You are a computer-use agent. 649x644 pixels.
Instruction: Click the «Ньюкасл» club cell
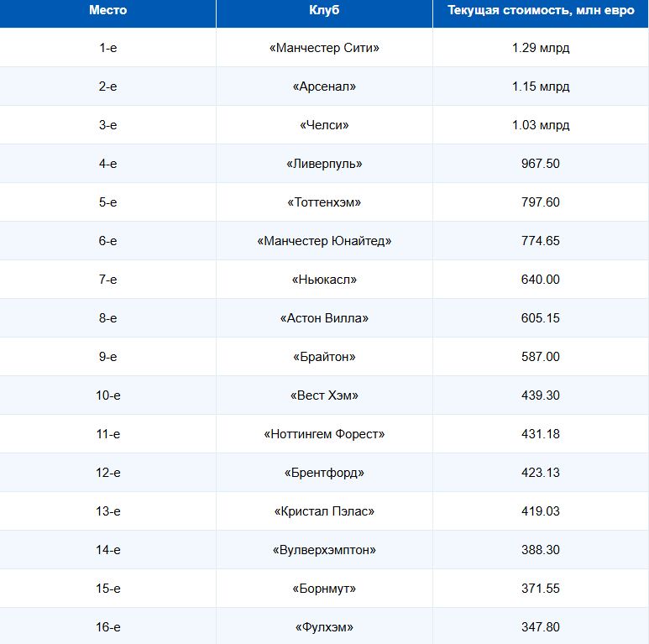pos(324,280)
